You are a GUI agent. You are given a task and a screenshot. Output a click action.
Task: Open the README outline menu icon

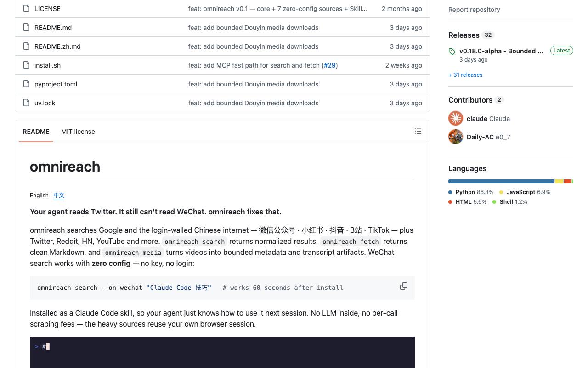click(x=418, y=131)
